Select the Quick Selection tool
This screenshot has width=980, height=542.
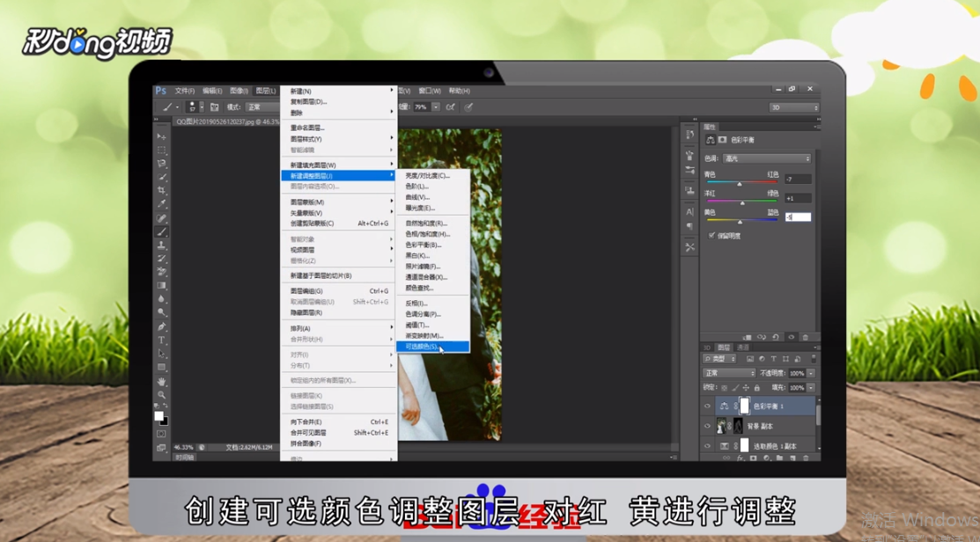point(161,178)
